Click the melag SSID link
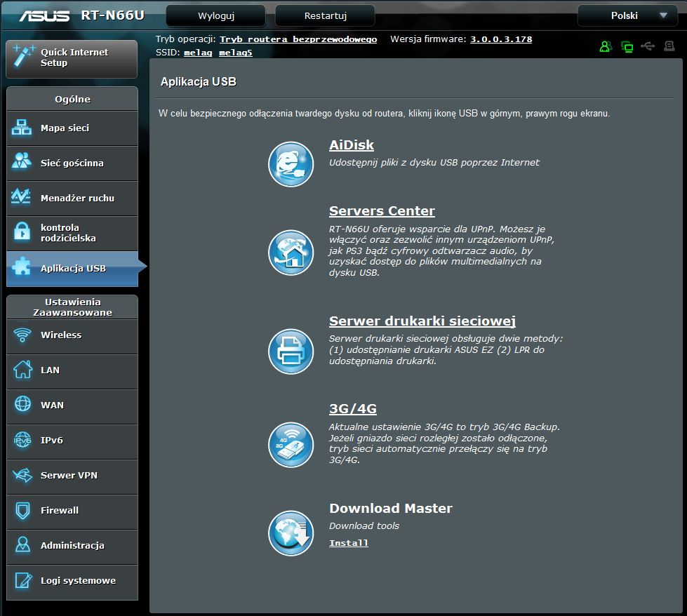This screenshot has height=616, width=687. [x=198, y=53]
